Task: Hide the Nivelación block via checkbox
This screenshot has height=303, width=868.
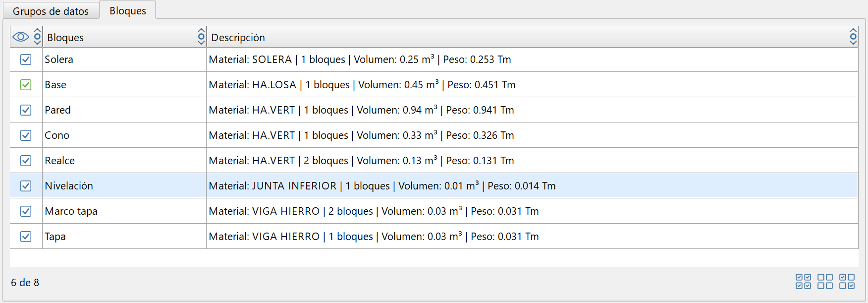Action: coord(26,186)
